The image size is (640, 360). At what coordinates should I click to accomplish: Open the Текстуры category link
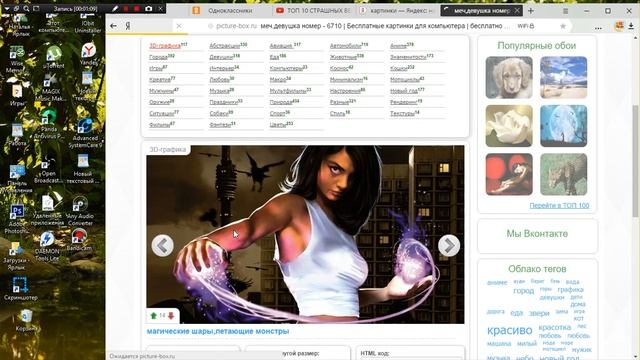[402, 113]
